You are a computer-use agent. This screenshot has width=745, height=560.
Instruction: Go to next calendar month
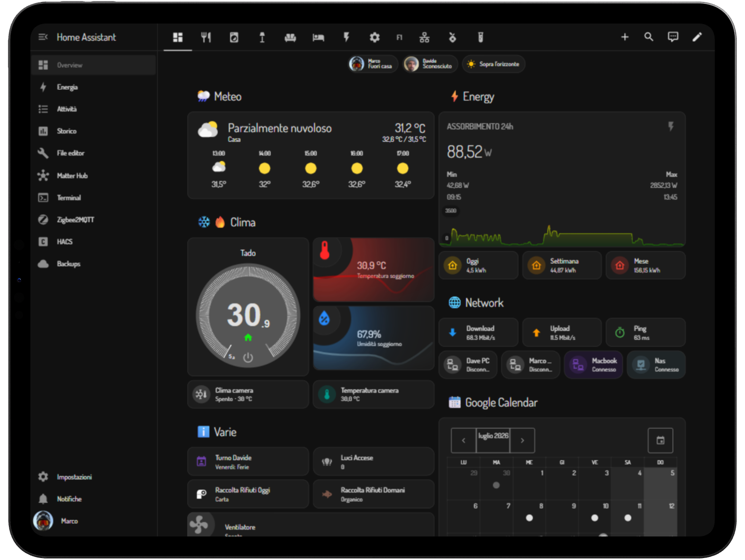click(522, 440)
